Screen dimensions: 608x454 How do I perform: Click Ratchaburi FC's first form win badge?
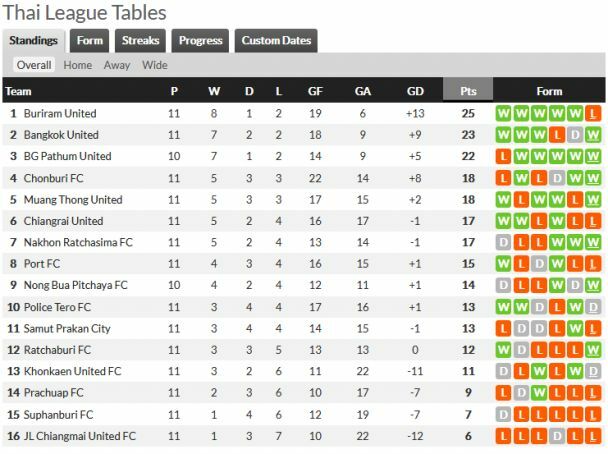pyautogui.click(x=503, y=350)
